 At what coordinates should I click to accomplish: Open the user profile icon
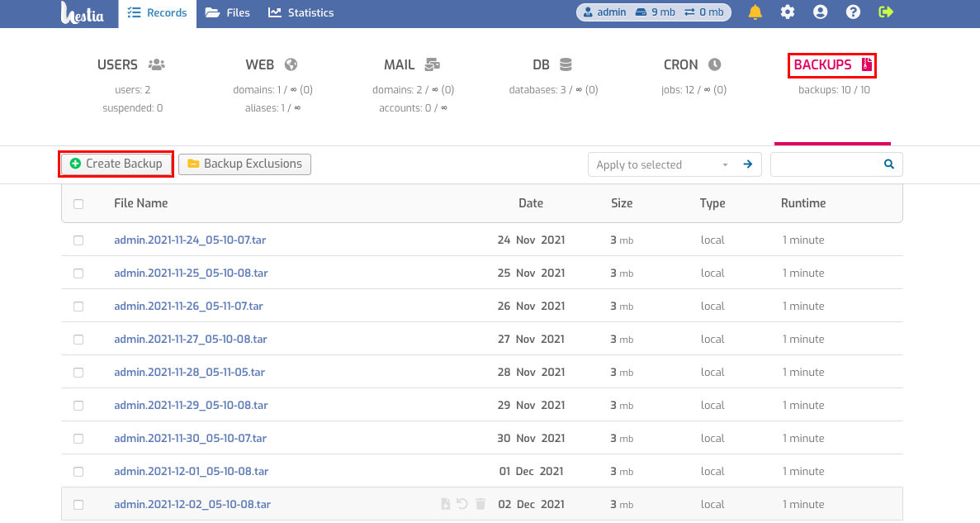pos(820,12)
